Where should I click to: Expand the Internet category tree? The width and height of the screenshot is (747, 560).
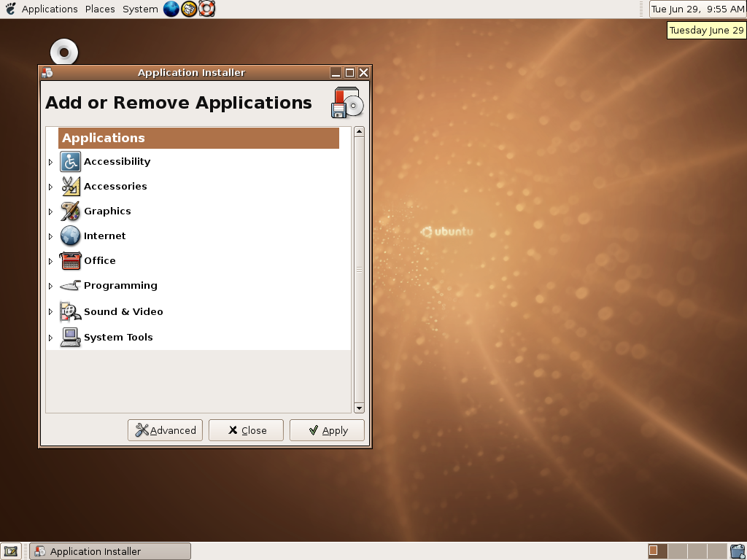click(x=50, y=236)
